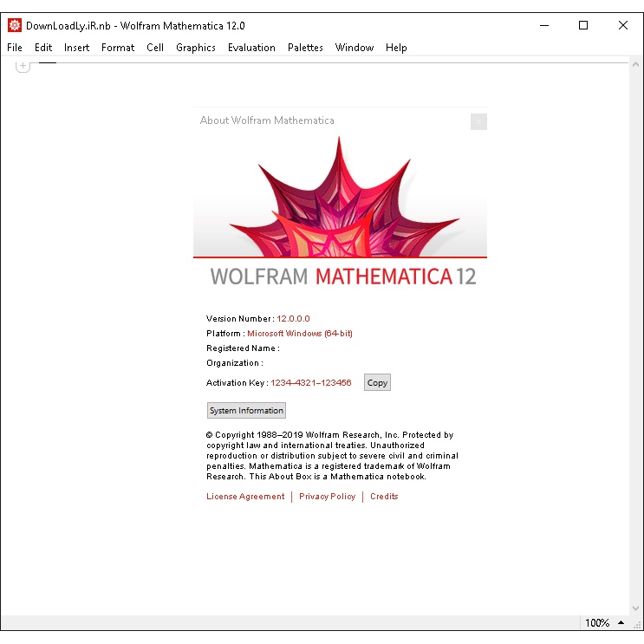Image resolution: width=644 pixels, height=644 pixels.
Task: Close the Mathematica window
Action: click(x=623, y=25)
